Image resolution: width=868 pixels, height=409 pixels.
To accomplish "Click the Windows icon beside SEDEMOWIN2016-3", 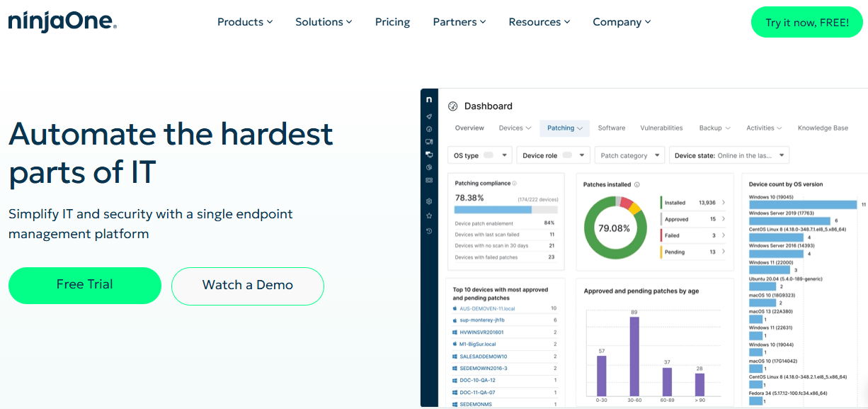I will 455,369.
